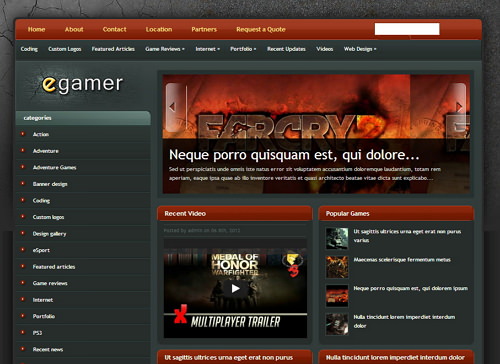The height and width of the screenshot is (364, 500).
Task: Click the slider's next arrow
Action: point(459,107)
